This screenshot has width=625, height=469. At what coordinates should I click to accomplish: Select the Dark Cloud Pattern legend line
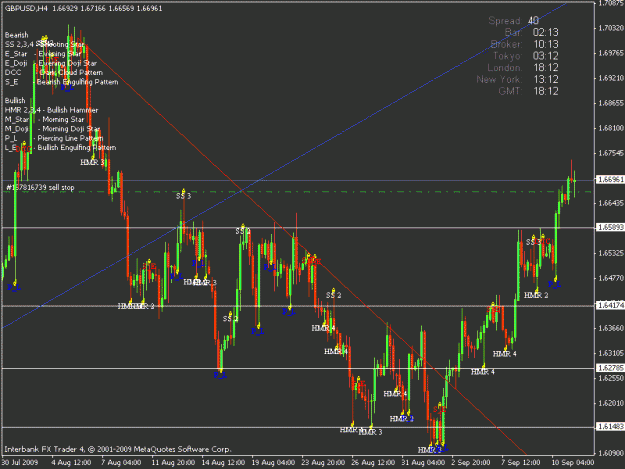pos(54,73)
